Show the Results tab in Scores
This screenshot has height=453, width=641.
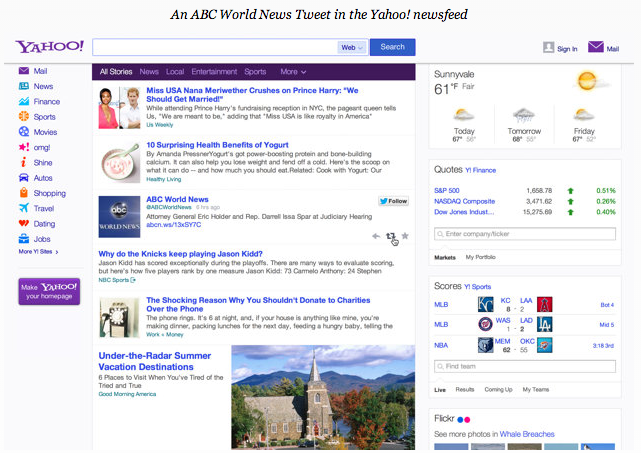[x=465, y=390]
